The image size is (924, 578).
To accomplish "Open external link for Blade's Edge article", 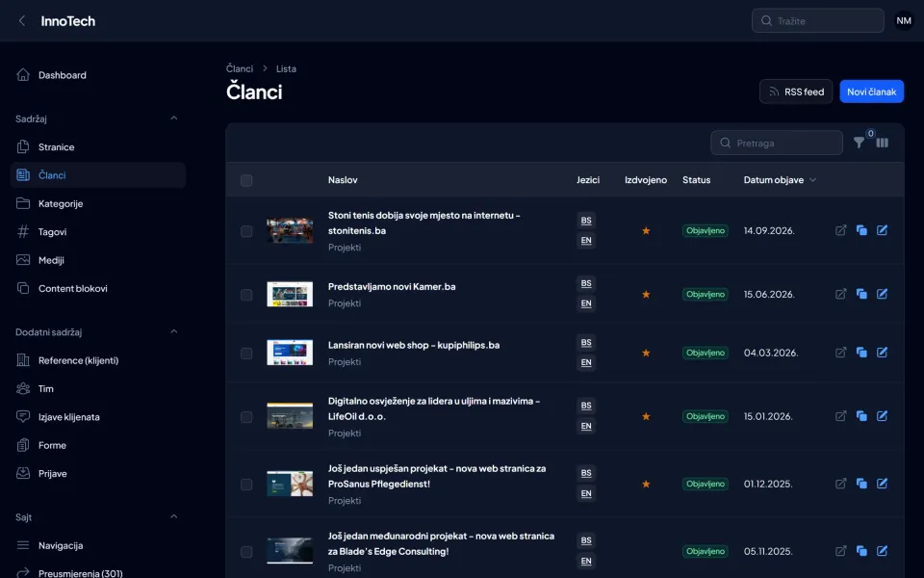I will point(841,551).
